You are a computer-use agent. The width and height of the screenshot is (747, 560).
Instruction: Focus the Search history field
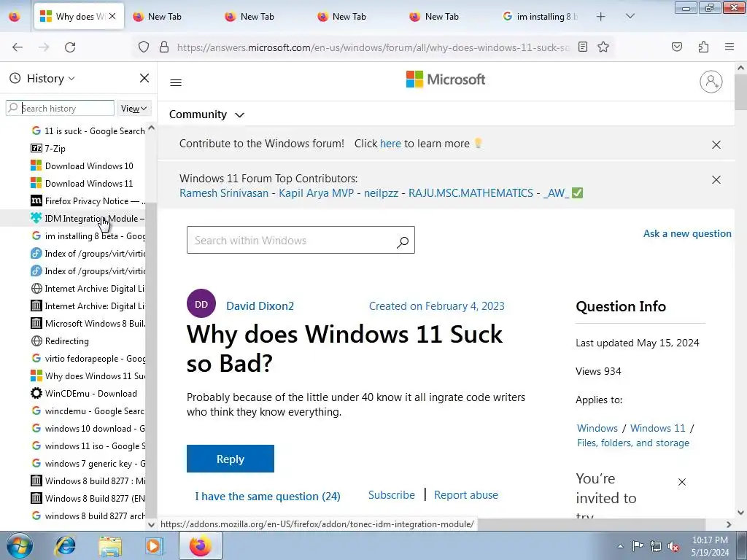pos(60,108)
